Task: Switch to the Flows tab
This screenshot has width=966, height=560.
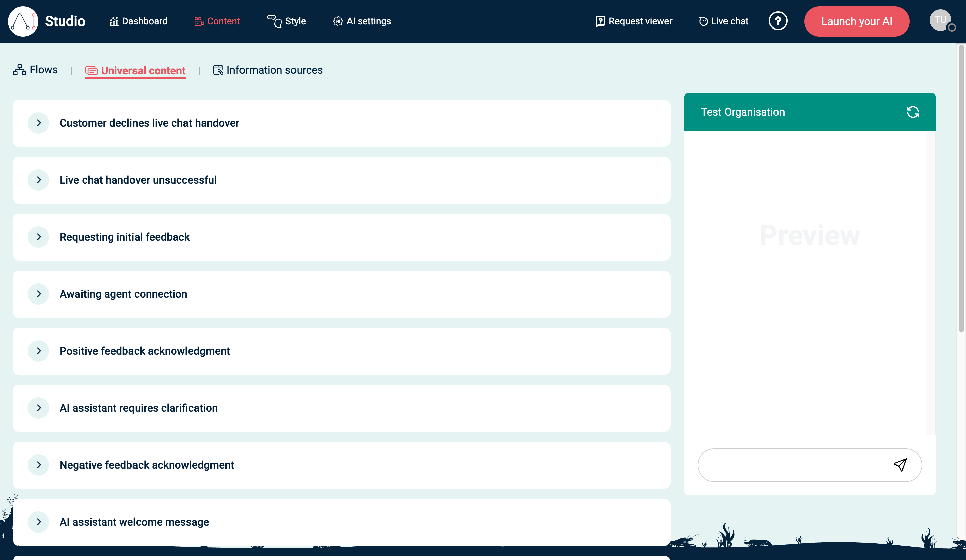Action: click(x=36, y=70)
